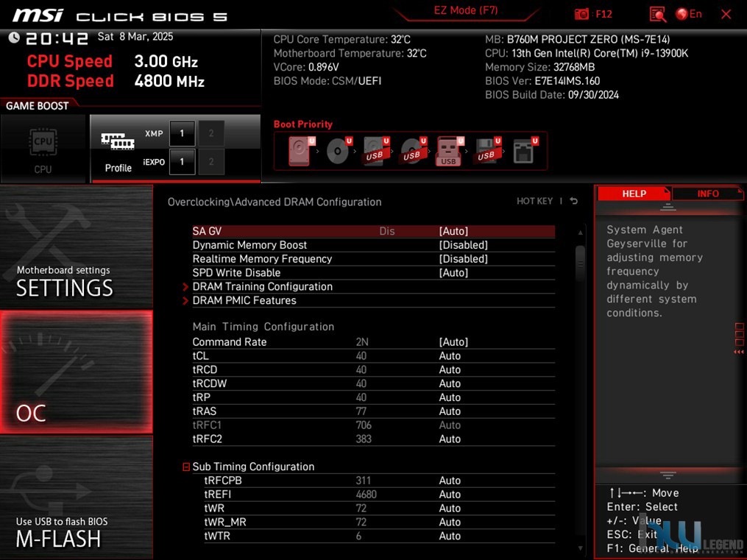Open the SETTINGS motherboard section

[x=77, y=247]
